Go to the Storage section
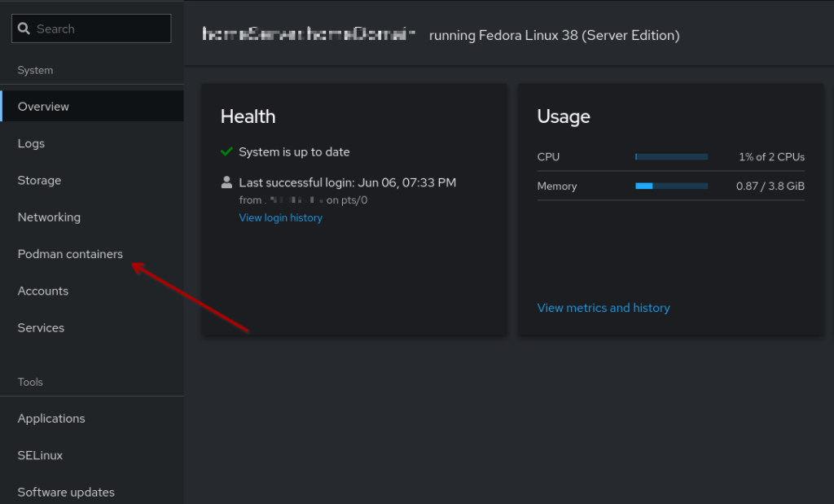The image size is (834, 504). (x=39, y=180)
